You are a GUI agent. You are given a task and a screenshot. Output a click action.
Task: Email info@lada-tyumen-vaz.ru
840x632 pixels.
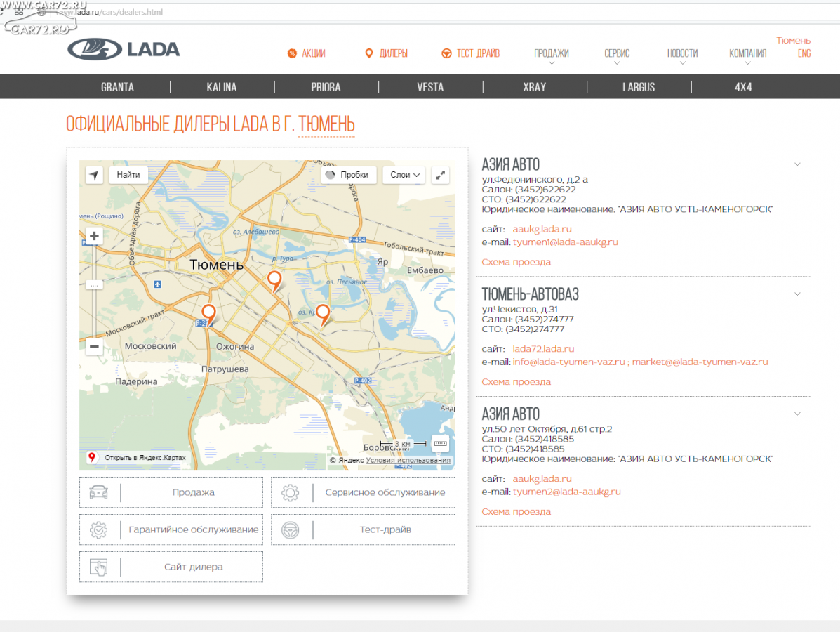[569, 362]
